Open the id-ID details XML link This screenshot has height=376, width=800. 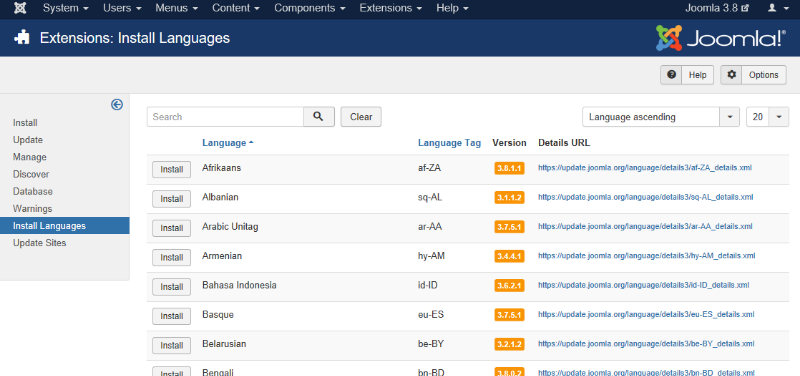pos(643,285)
